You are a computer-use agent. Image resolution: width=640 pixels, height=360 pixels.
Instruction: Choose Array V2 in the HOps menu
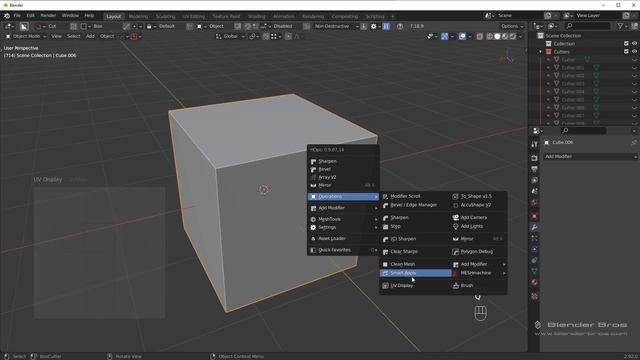point(343,177)
